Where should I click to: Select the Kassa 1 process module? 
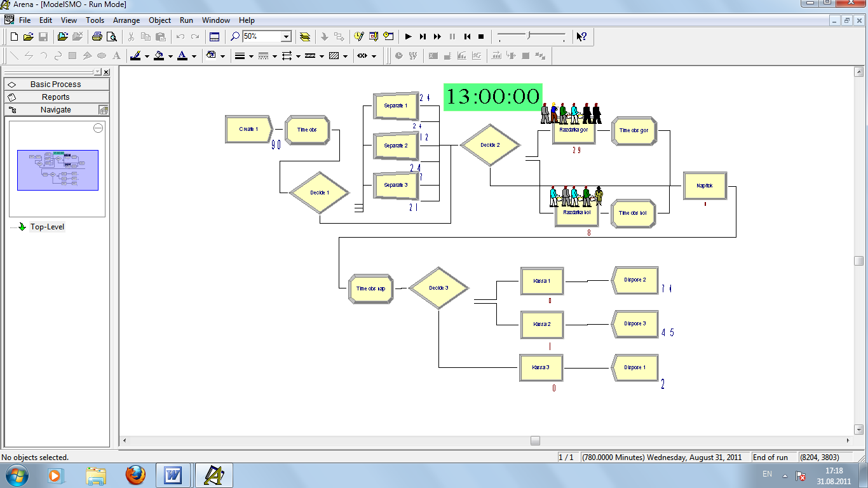pyautogui.click(x=542, y=281)
